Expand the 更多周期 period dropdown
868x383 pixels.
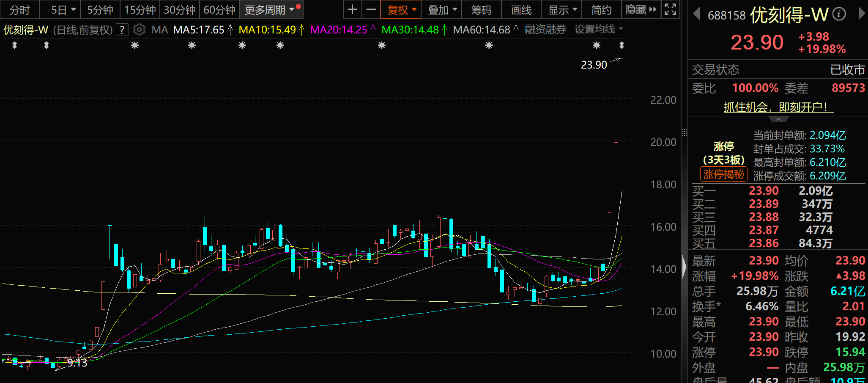point(270,9)
